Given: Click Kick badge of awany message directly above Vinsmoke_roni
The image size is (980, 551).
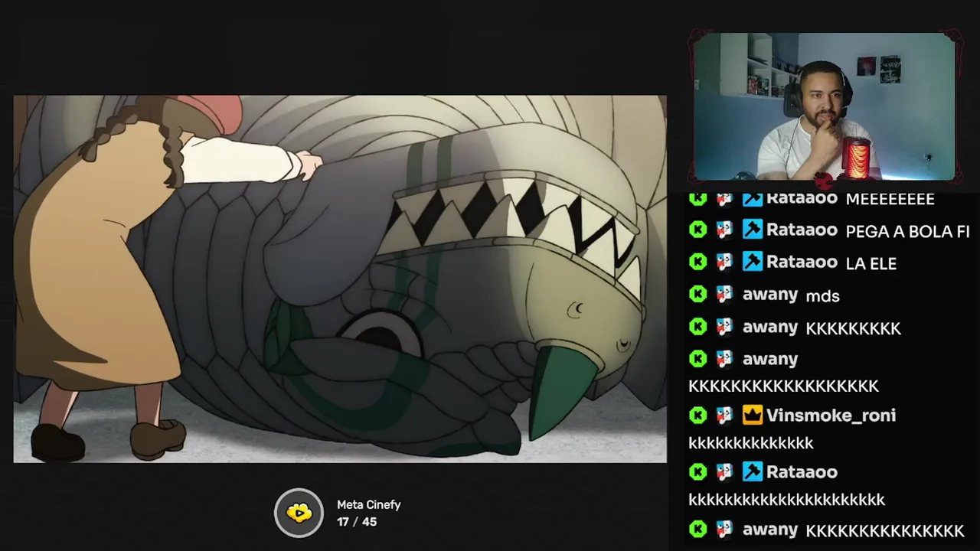Looking at the screenshot, I should pyautogui.click(x=697, y=358).
